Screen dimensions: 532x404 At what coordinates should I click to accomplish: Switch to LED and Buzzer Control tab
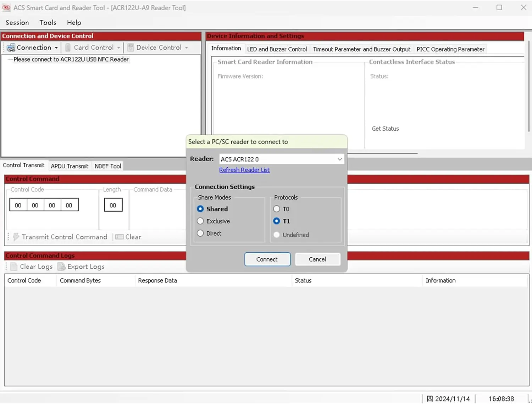(x=277, y=49)
